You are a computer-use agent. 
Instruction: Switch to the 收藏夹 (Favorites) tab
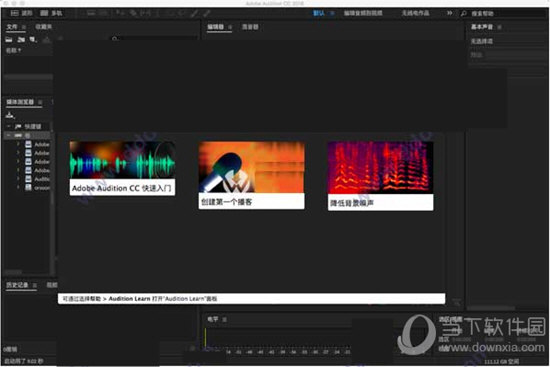(x=43, y=27)
